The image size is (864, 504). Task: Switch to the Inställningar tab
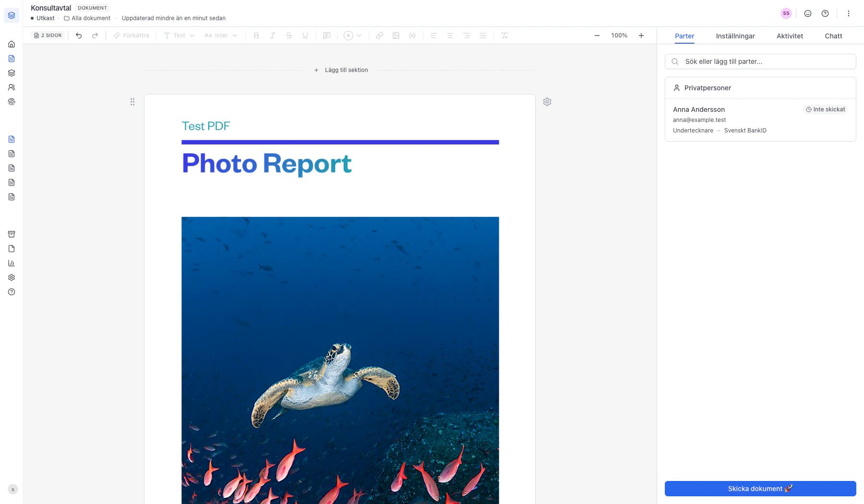(x=735, y=36)
